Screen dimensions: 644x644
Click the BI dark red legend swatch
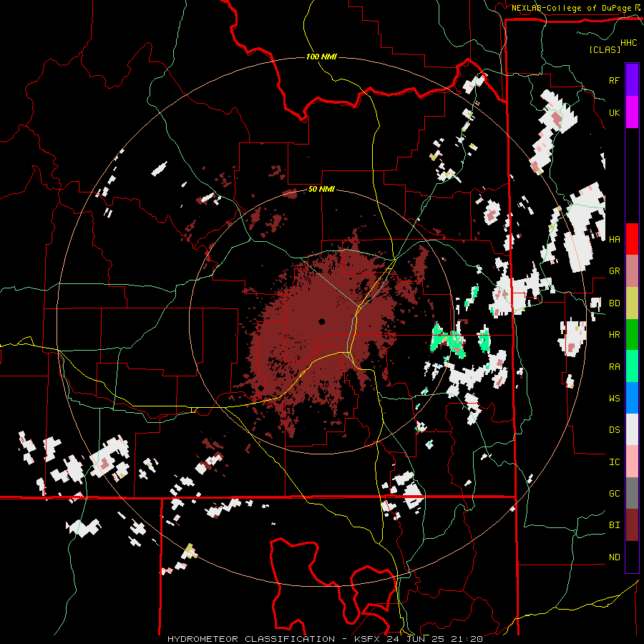point(632,525)
